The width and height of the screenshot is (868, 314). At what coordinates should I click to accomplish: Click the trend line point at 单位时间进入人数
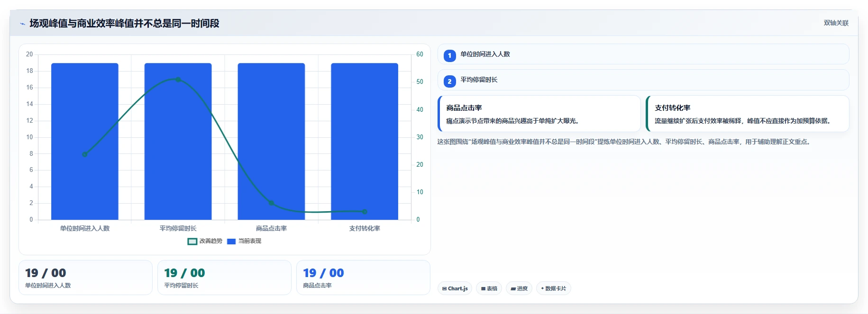point(85,154)
